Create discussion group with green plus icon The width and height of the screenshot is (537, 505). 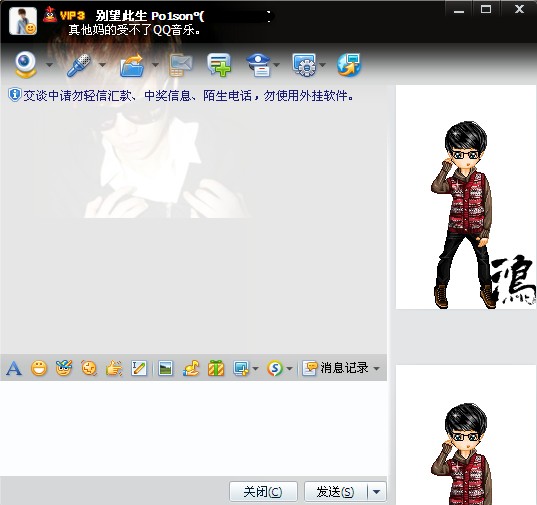(x=219, y=64)
